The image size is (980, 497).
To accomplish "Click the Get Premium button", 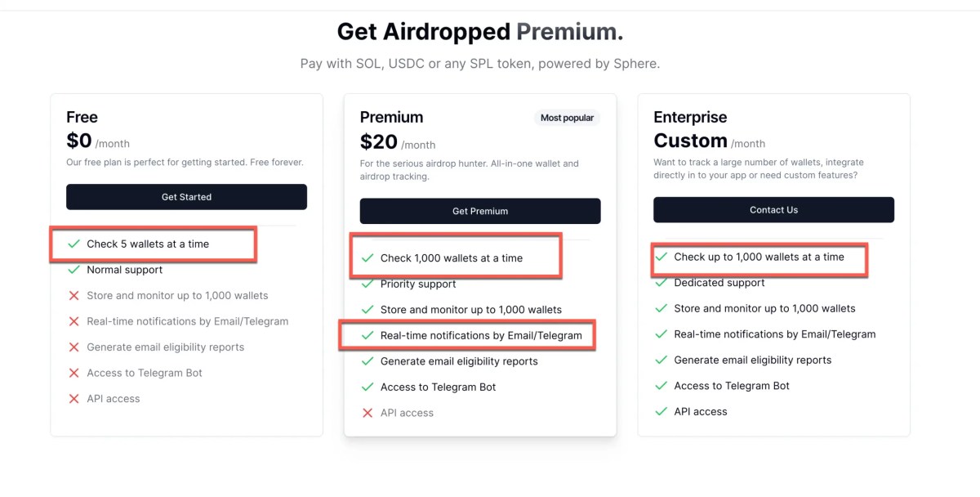I will (480, 211).
